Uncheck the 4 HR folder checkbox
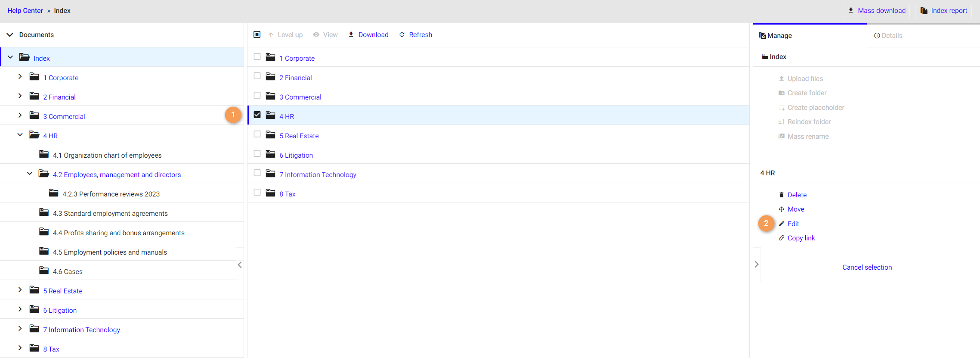Viewport: 980px width, 358px height. [257, 115]
